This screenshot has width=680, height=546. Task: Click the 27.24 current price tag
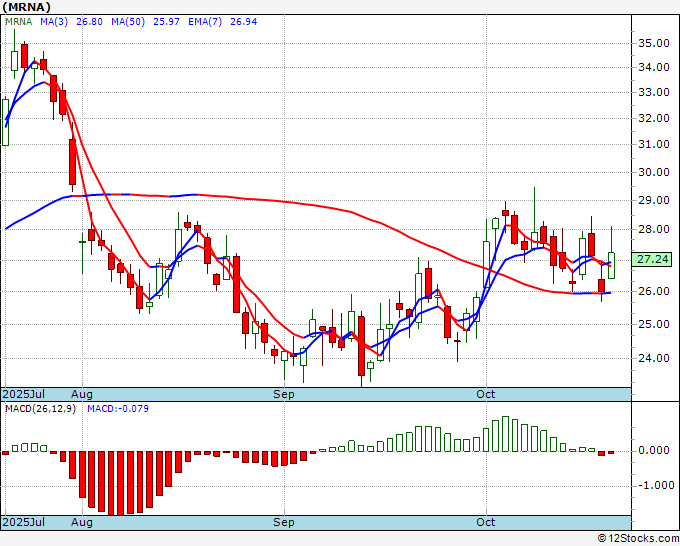click(x=652, y=259)
